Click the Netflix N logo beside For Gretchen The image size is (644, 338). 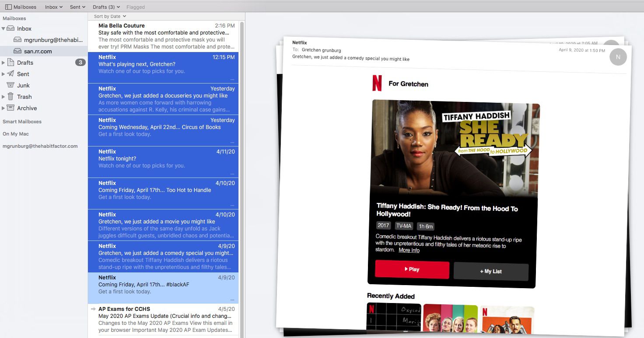(377, 83)
